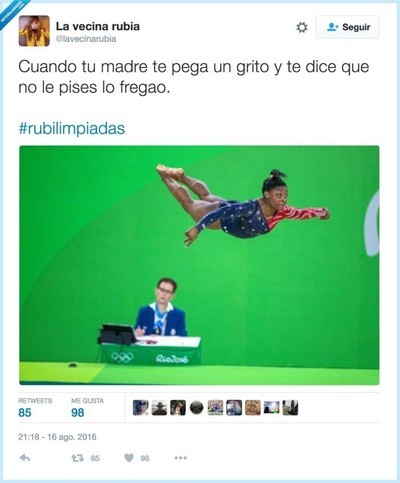The height and width of the screenshot is (483, 400).
Task: View the 85 retweets list
Action: click(x=35, y=408)
